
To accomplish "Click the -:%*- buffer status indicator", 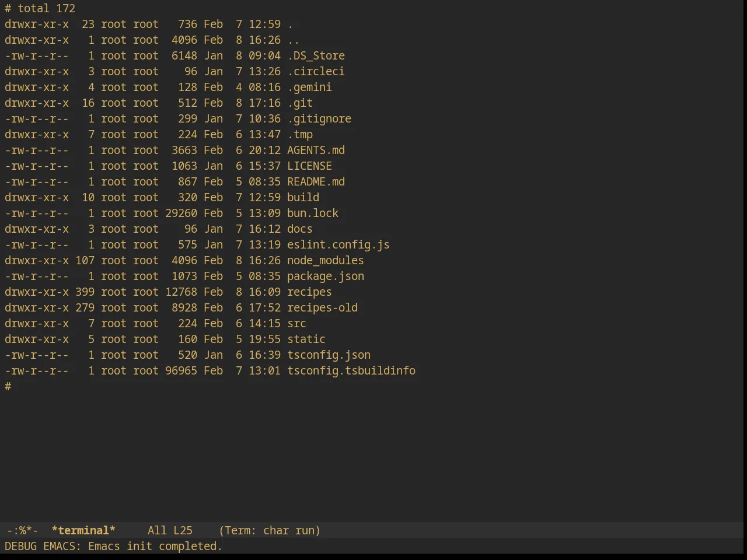I will click(22, 530).
